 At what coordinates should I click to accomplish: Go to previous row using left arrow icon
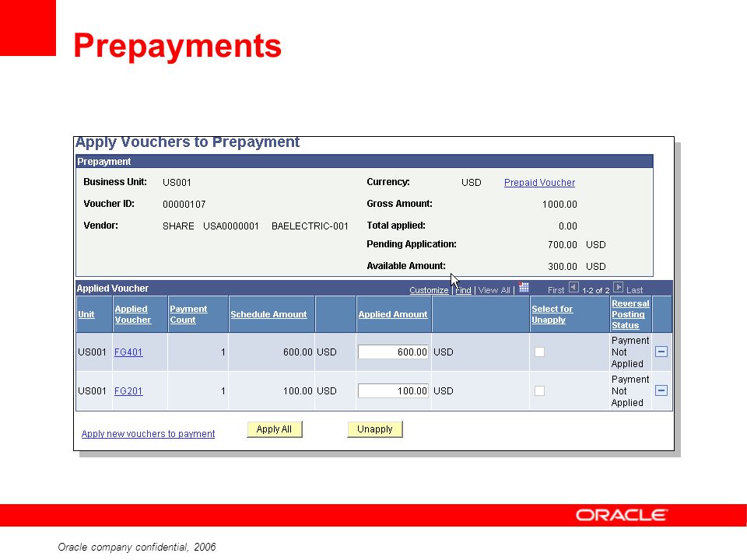tap(573, 288)
